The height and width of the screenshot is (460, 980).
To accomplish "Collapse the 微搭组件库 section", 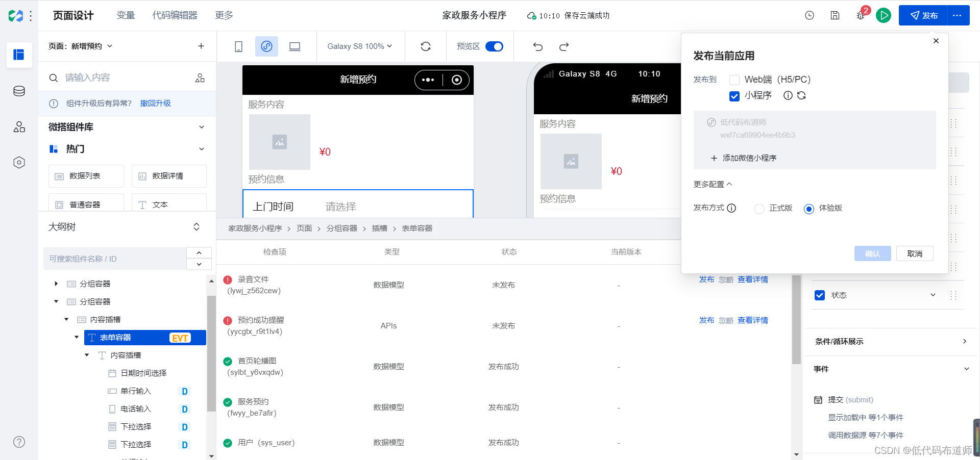I will tap(202, 127).
